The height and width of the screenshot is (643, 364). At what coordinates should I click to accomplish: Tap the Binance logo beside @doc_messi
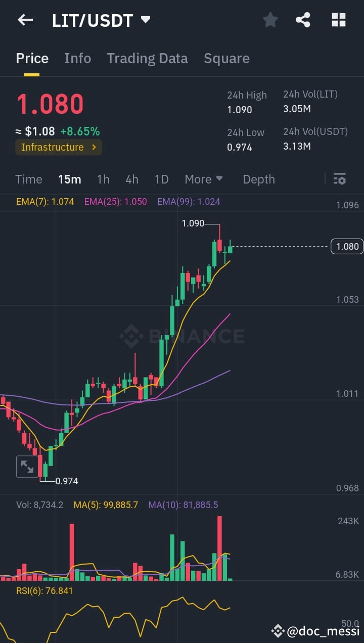pos(278,630)
